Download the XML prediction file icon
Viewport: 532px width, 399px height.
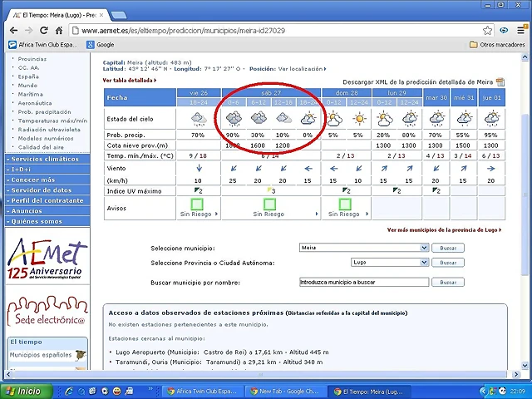coord(500,81)
